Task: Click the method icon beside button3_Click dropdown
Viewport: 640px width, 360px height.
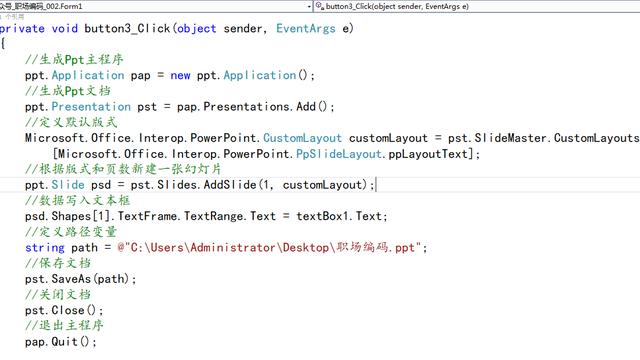Action: click(x=320, y=6)
